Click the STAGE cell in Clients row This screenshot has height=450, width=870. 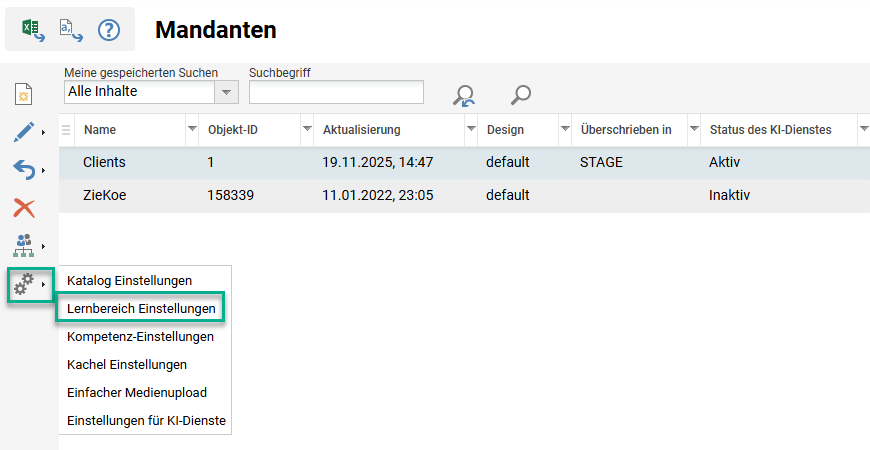pos(601,163)
